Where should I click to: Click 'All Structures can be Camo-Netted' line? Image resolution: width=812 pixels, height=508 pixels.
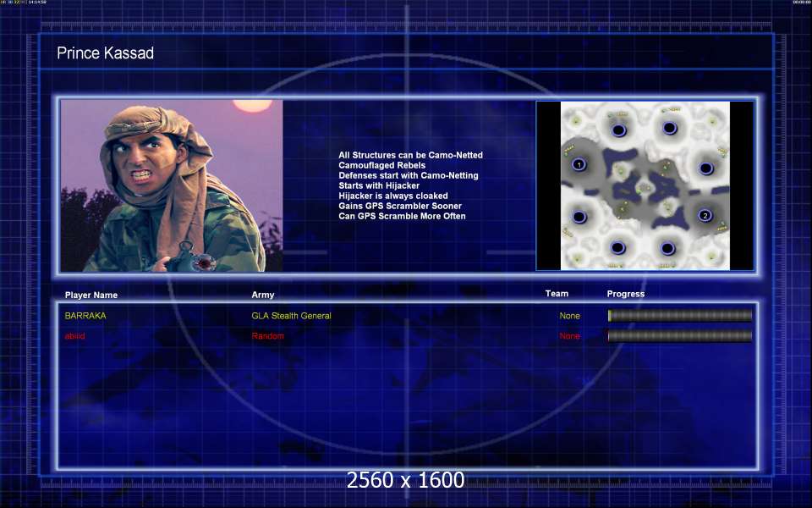411,155
